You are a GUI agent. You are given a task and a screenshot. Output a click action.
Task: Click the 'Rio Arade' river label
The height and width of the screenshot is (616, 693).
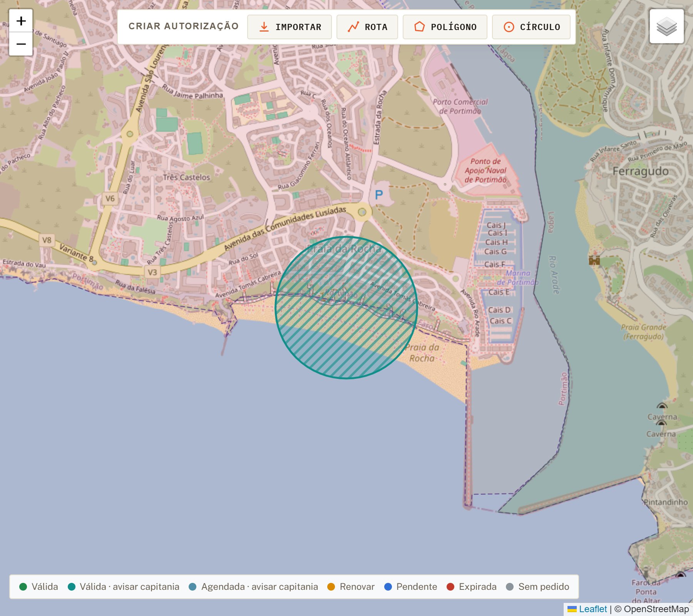pos(554,275)
